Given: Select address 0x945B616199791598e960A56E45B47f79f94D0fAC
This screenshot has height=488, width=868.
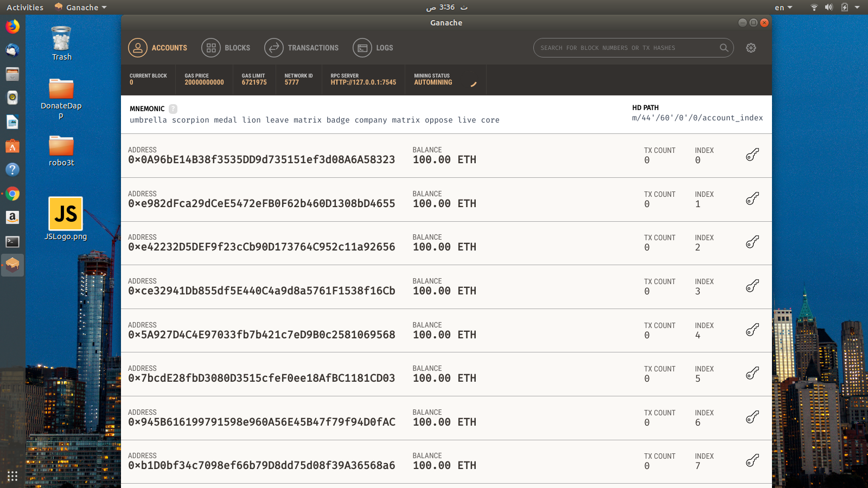Looking at the screenshot, I should [x=261, y=422].
